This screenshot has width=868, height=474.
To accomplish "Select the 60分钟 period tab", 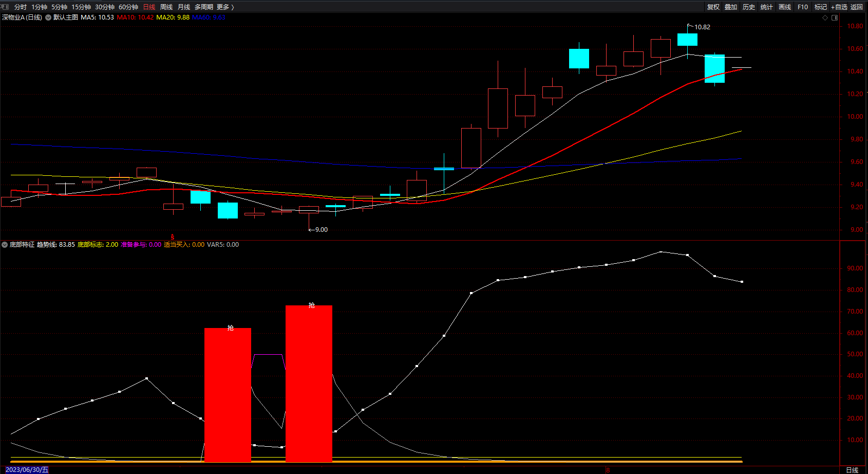I will click(x=128, y=7).
